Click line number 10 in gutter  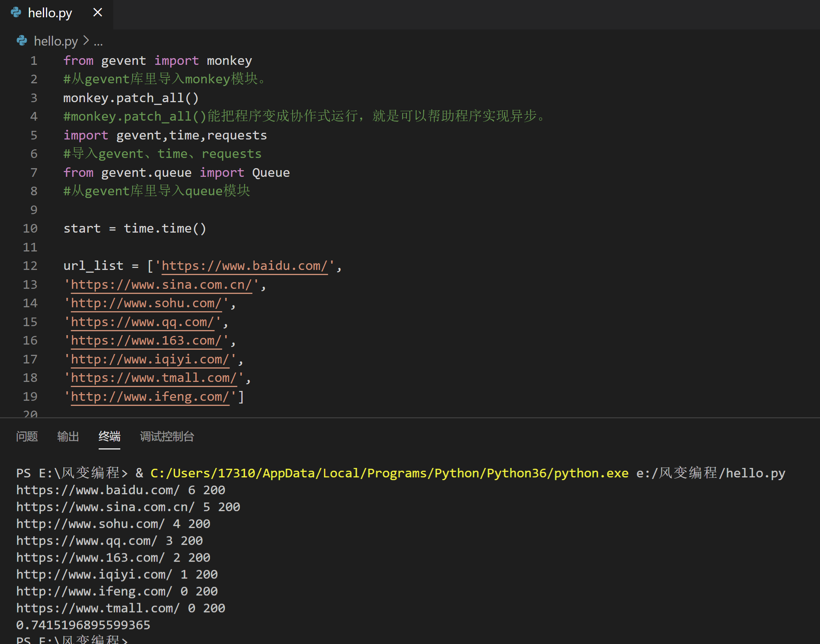[30, 228]
